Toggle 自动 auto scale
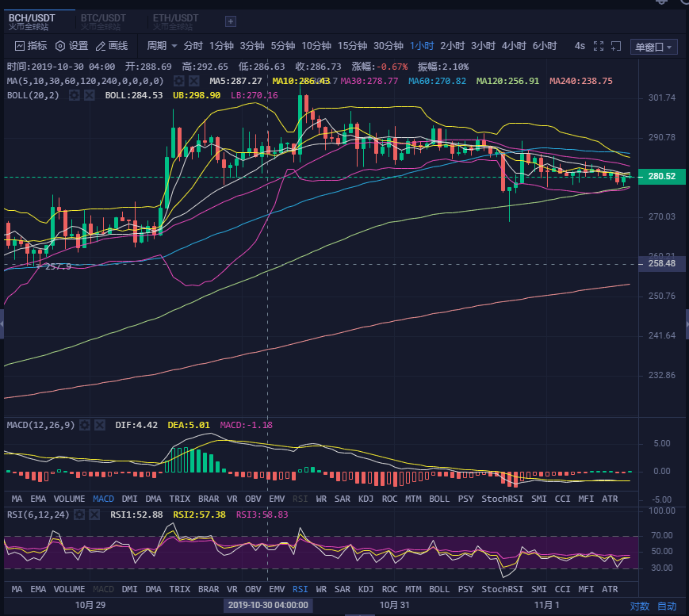 pyautogui.click(x=667, y=606)
